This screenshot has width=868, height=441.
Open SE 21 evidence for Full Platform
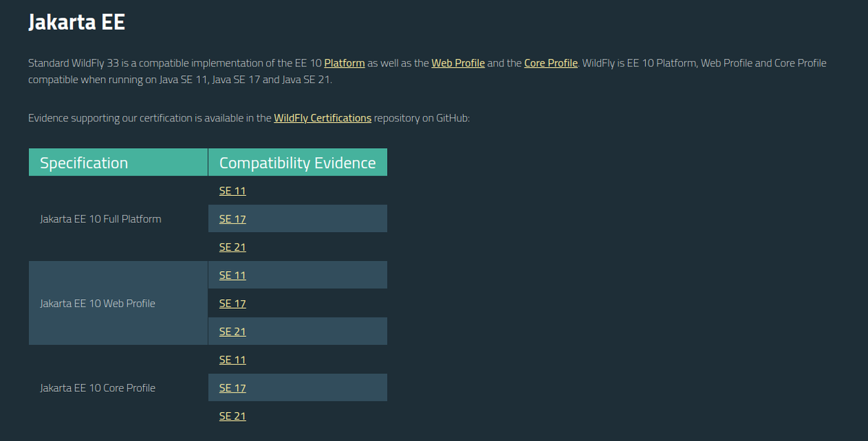point(231,247)
